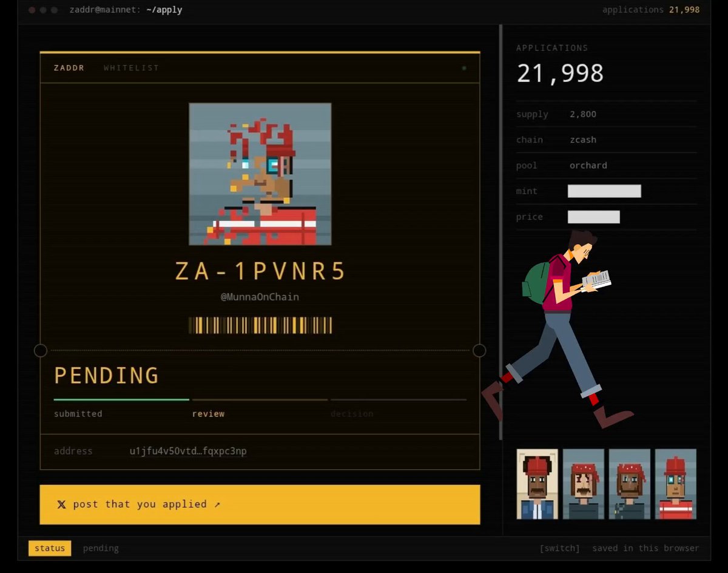Click the window title "zaddr@mainnet: ~/apply"
The image size is (728, 573).
[x=126, y=10]
